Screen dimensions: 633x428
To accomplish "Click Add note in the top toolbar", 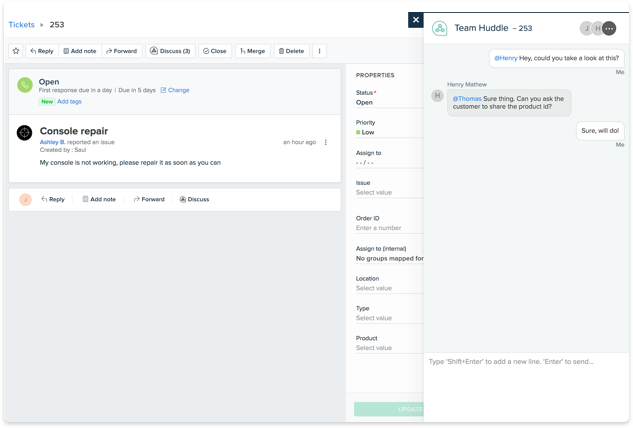I will tap(80, 51).
